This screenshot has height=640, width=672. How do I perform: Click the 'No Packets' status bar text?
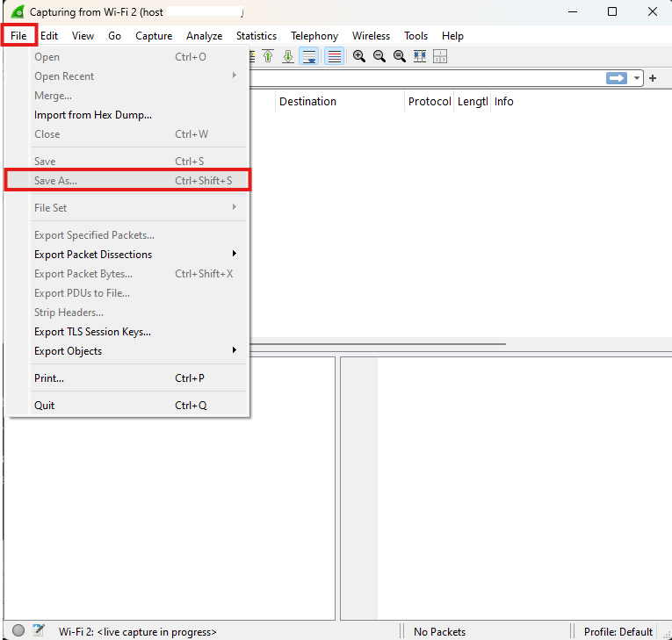[439, 632]
